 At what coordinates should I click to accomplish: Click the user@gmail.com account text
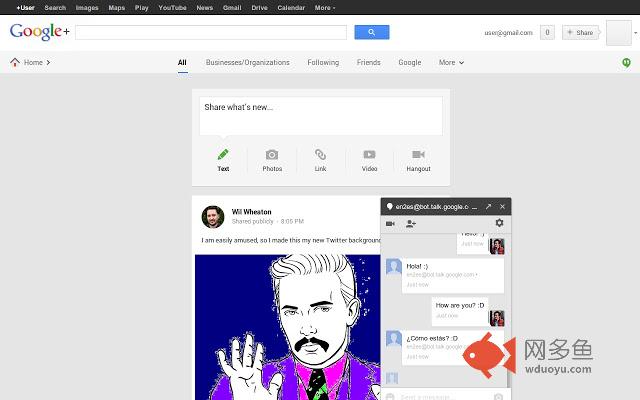coord(508,33)
